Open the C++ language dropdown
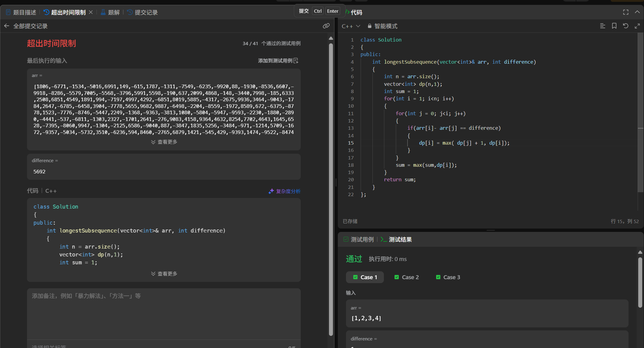 pos(351,26)
